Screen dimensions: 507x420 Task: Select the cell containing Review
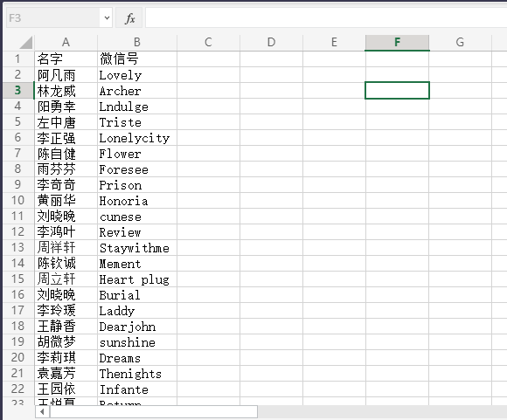[x=137, y=231]
